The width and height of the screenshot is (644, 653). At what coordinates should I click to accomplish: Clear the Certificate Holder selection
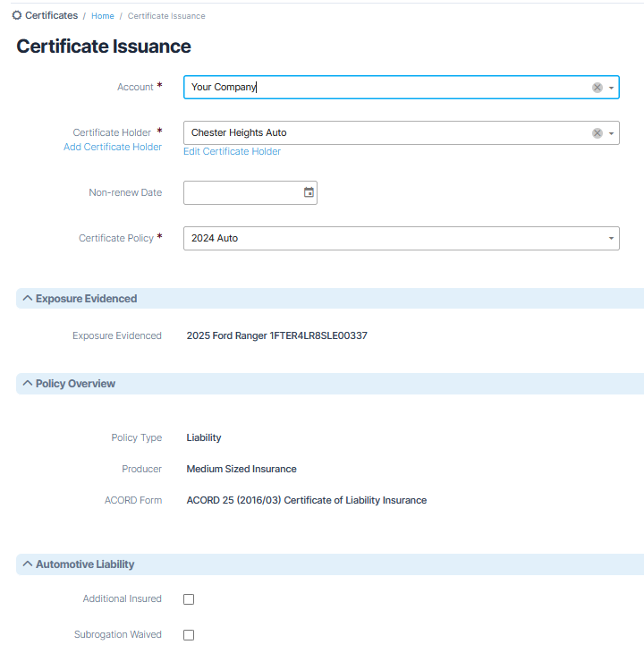point(597,133)
